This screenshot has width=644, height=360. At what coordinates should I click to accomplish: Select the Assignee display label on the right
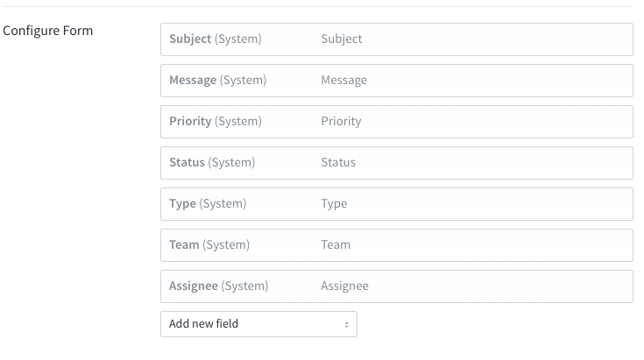[x=344, y=286]
